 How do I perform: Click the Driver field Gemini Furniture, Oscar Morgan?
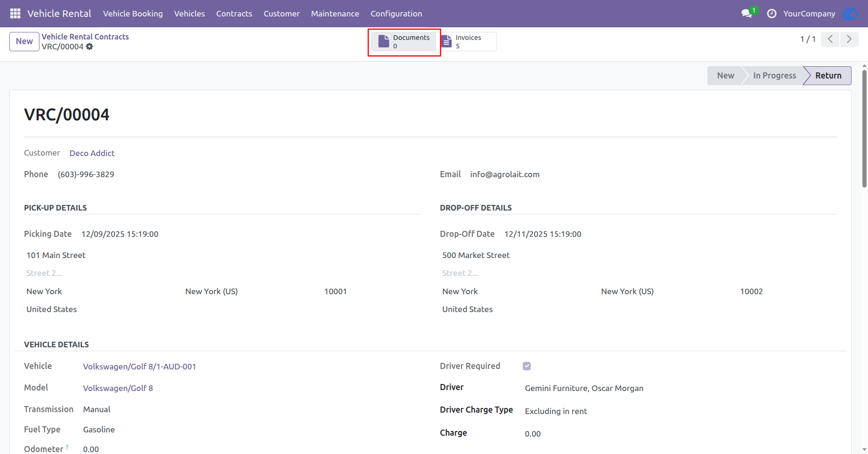tap(584, 388)
